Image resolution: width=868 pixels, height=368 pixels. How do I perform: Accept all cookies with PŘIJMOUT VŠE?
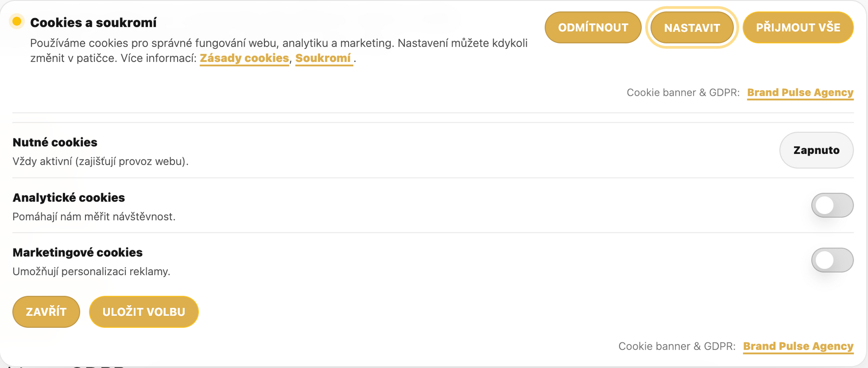tap(798, 28)
